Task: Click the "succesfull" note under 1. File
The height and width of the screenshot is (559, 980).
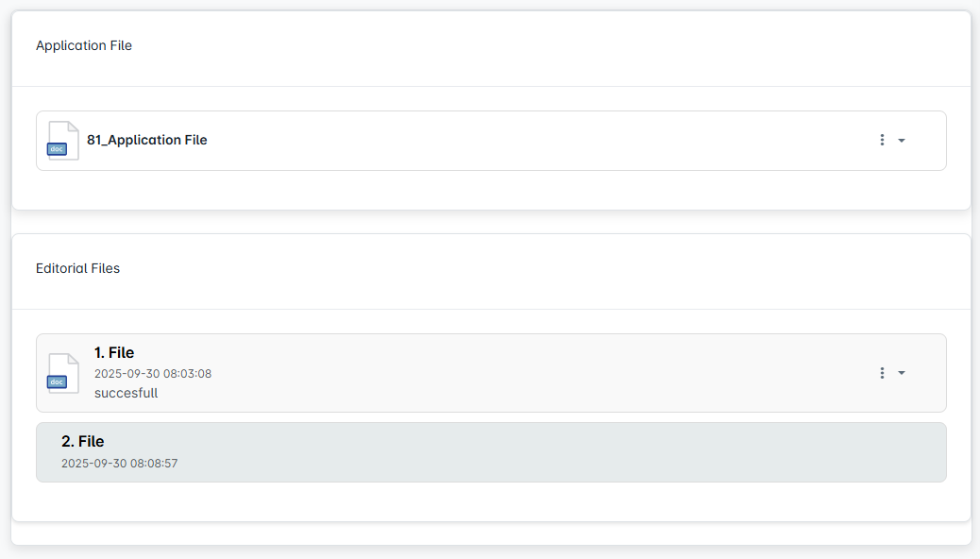Action: (x=126, y=393)
